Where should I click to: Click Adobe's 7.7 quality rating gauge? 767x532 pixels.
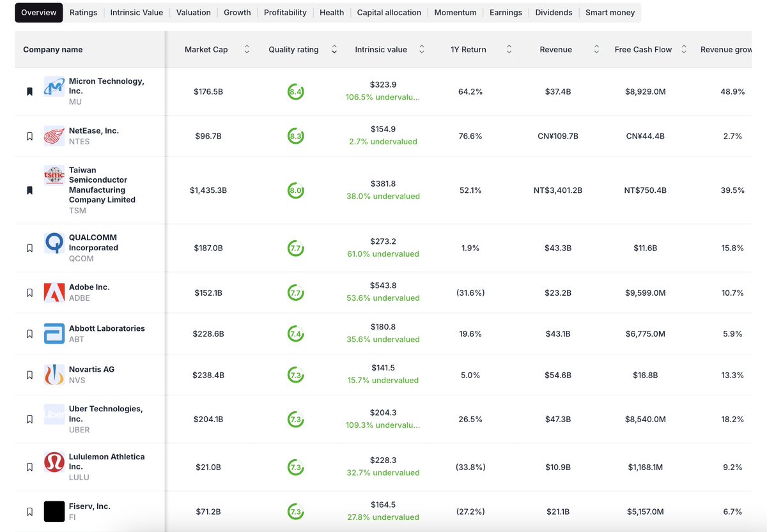[295, 293]
